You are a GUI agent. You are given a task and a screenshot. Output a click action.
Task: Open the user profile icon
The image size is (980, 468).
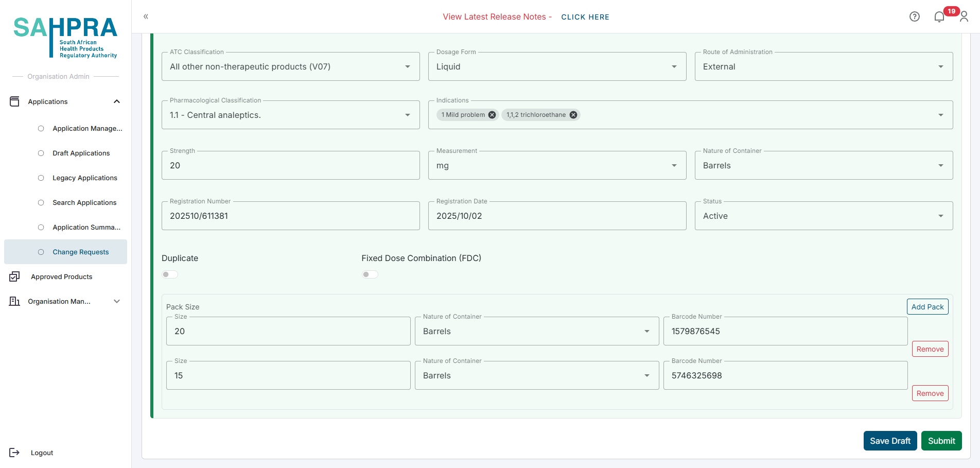coord(964,17)
